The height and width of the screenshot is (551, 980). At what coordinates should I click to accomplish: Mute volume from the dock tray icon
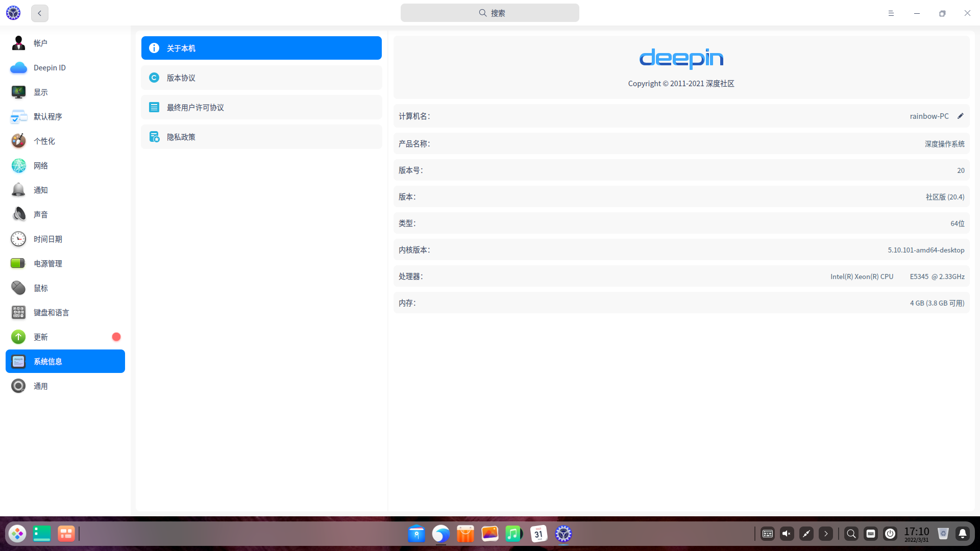787,534
